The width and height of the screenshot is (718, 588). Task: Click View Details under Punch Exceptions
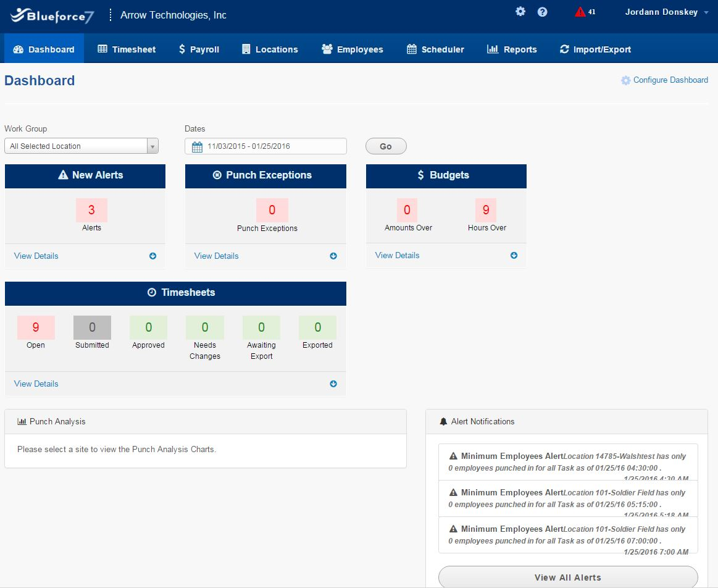pyautogui.click(x=216, y=256)
